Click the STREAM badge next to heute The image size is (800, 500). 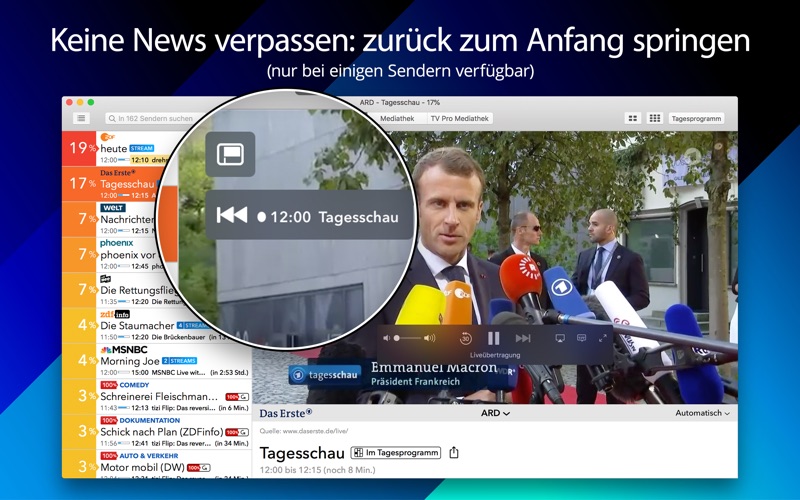point(141,148)
